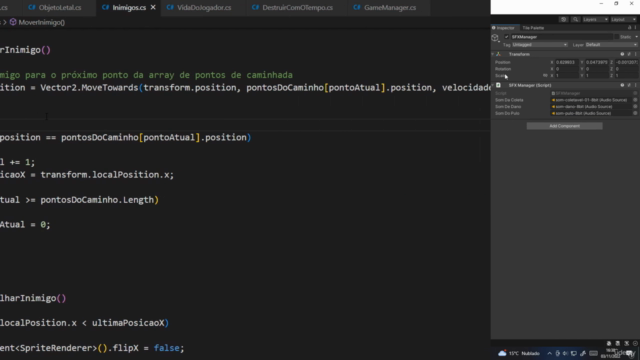Click the MoverInimigo() breadcrumb
This screenshot has width=640, height=360.
pos(37,22)
